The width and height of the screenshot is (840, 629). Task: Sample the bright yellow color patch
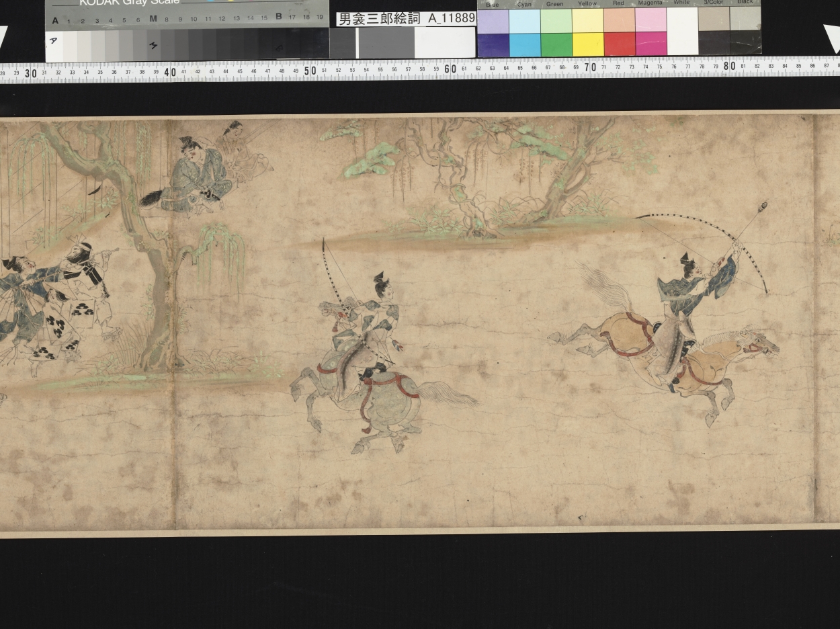587,44
